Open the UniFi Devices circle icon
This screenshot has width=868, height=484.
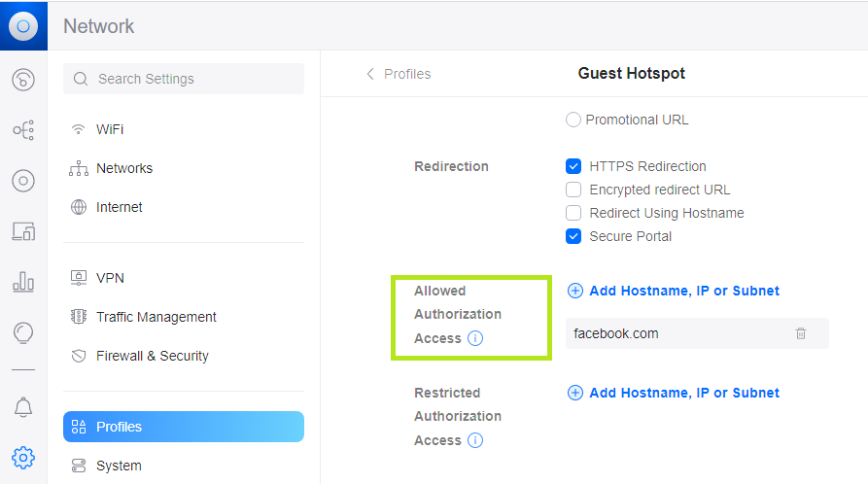pyautogui.click(x=23, y=181)
